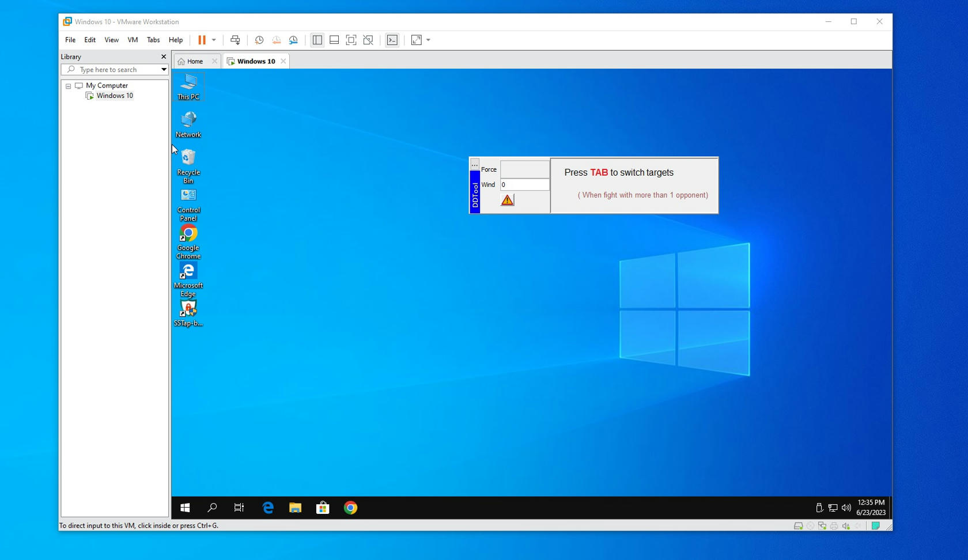Close the Library panel
This screenshot has width=968, height=560.
(164, 56)
